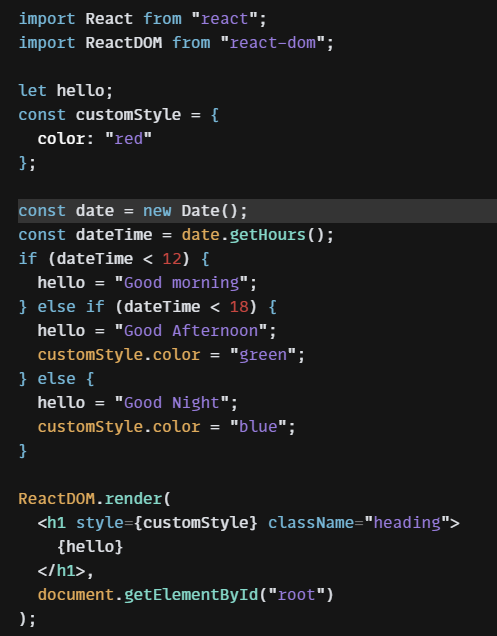This screenshot has width=497, height=636.
Task: Click the 'color' key in customStyle object
Action: [x=61, y=139]
